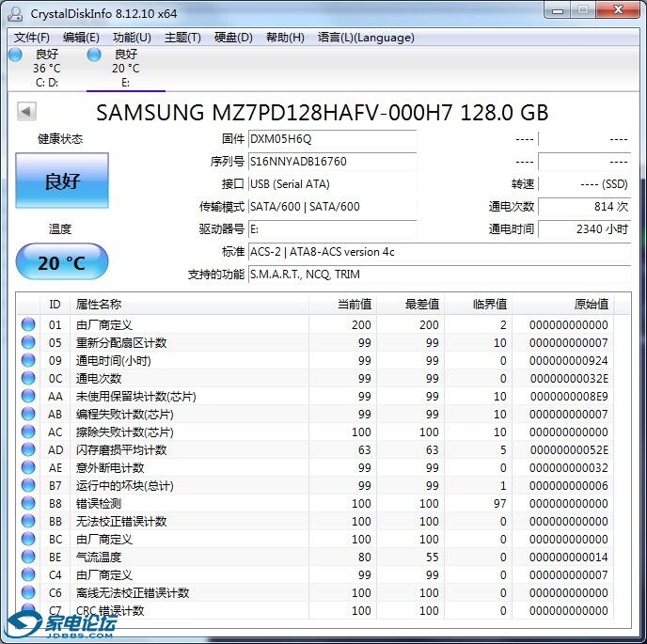Open the 编辑(E) menu
Screen dimensions: 647x644
[x=81, y=38]
